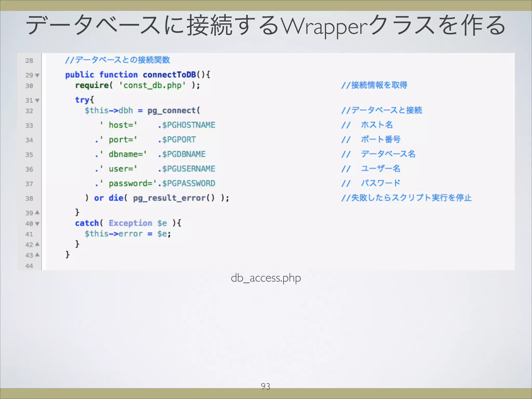This screenshot has width=532, height=399.
Task: Click the ' dbname=' string
Action: click(x=123, y=154)
